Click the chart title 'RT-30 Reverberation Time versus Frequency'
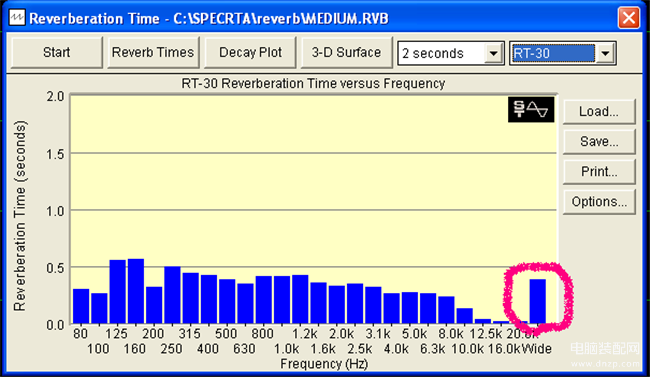This screenshot has width=650, height=377. 313,84
